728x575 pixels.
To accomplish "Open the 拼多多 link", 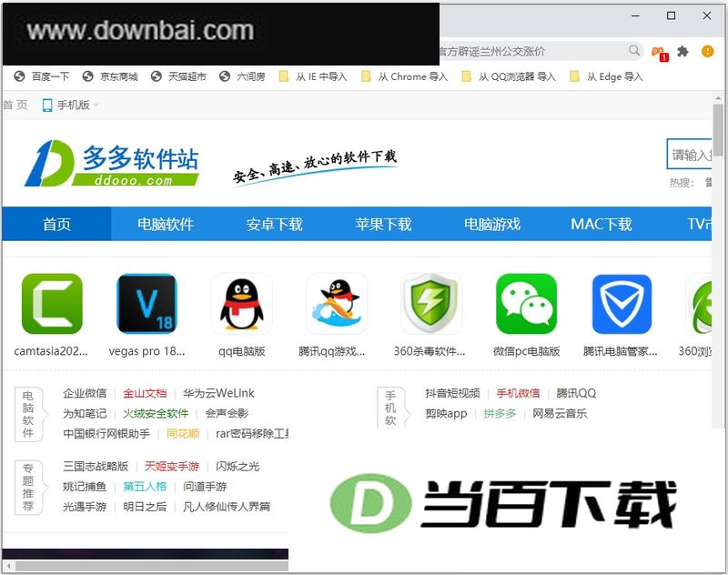I will [x=500, y=413].
